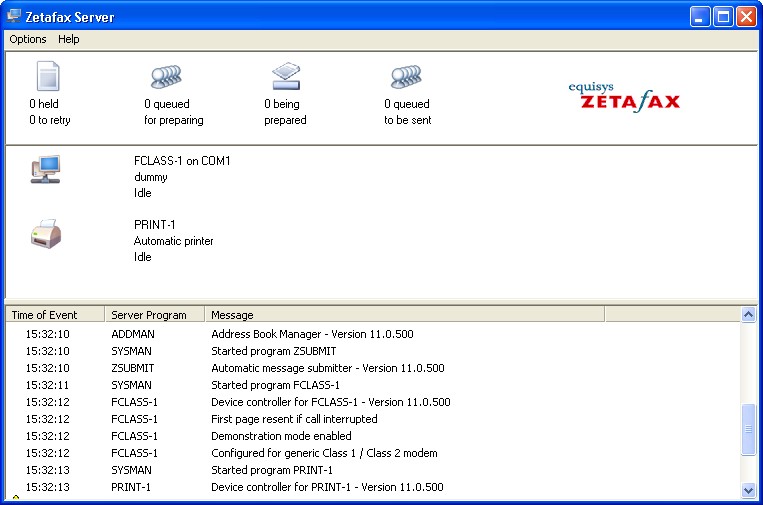Sort log by Time of Event column
763x505 pixels.
pos(54,315)
